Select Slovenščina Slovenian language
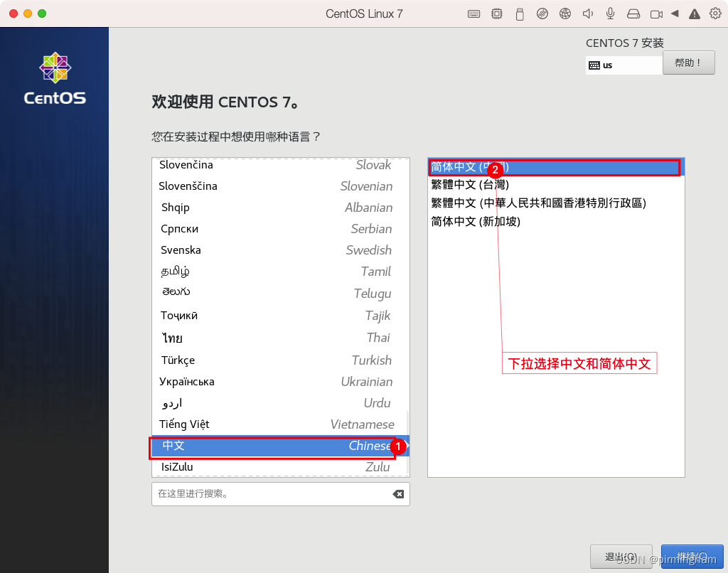The height and width of the screenshot is (573, 728). click(x=279, y=186)
